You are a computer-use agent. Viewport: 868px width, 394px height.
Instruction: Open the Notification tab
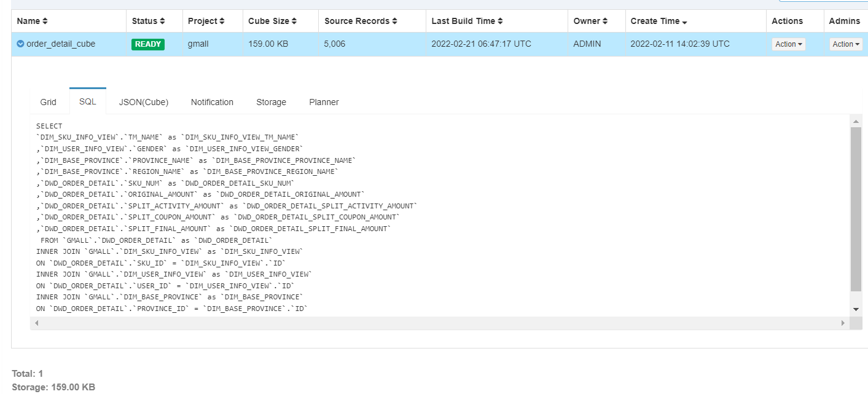click(212, 102)
